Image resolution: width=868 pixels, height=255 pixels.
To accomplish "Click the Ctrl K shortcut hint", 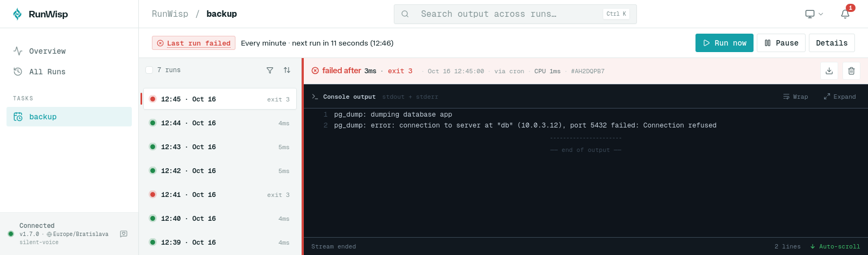I will (616, 14).
